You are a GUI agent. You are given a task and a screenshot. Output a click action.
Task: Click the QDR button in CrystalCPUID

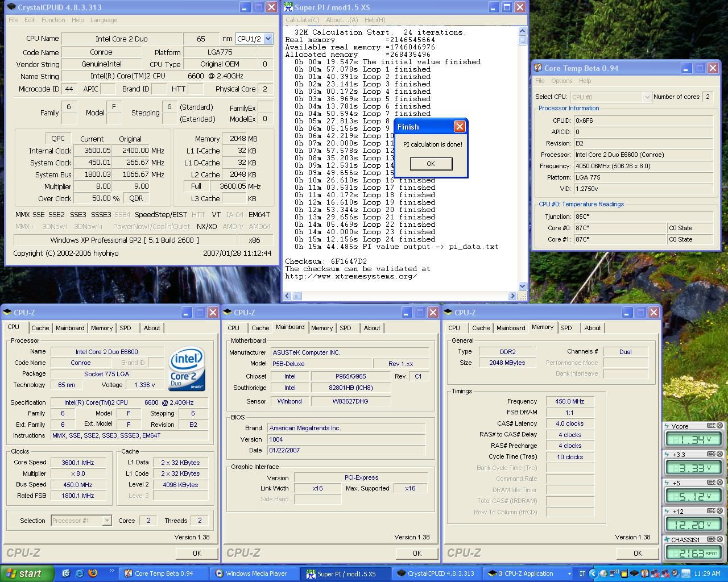pos(136,198)
